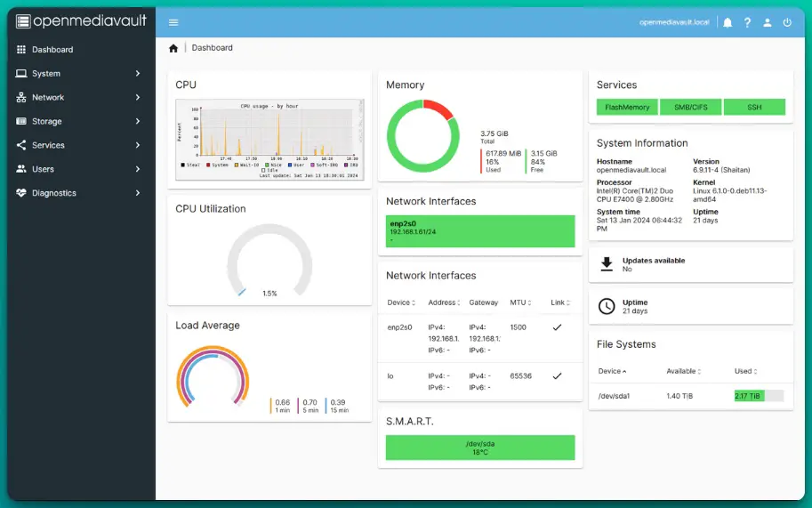The image size is (812, 508).
Task: Open the Network sidebar label
Action: coord(48,97)
